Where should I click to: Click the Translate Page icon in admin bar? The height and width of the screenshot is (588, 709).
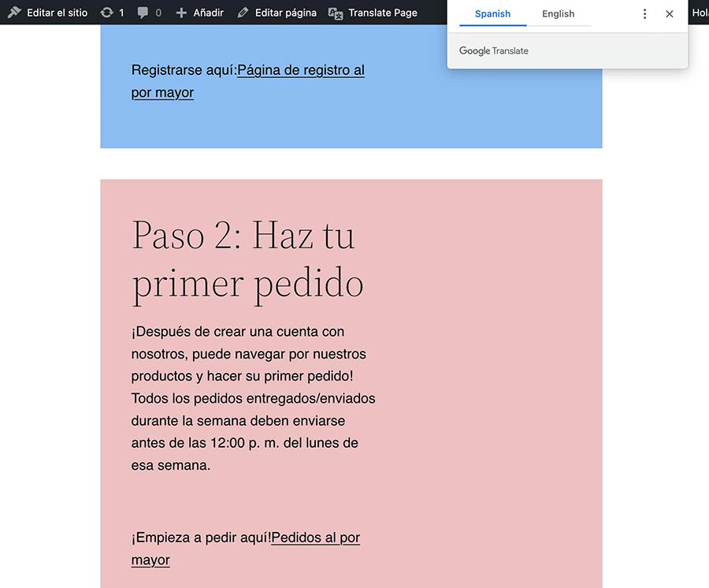pyautogui.click(x=336, y=13)
